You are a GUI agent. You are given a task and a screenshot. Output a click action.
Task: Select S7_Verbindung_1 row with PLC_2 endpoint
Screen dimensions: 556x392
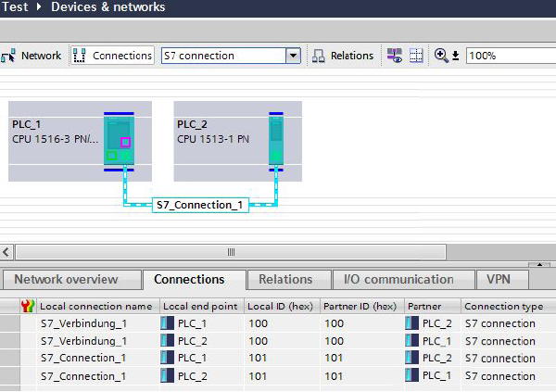click(x=278, y=341)
